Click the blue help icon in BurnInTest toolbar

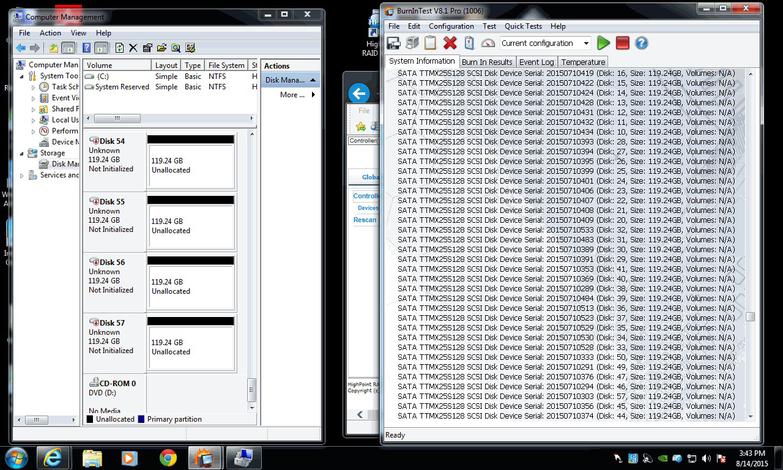pyautogui.click(x=642, y=43)
